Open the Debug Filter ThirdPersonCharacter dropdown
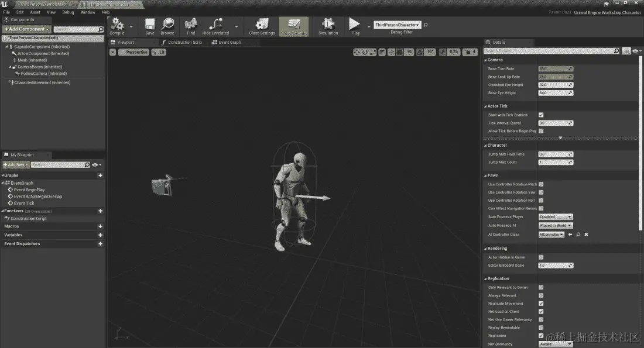Image resolution: width=644 pixels, height=348 pixels. pos(397,25)
